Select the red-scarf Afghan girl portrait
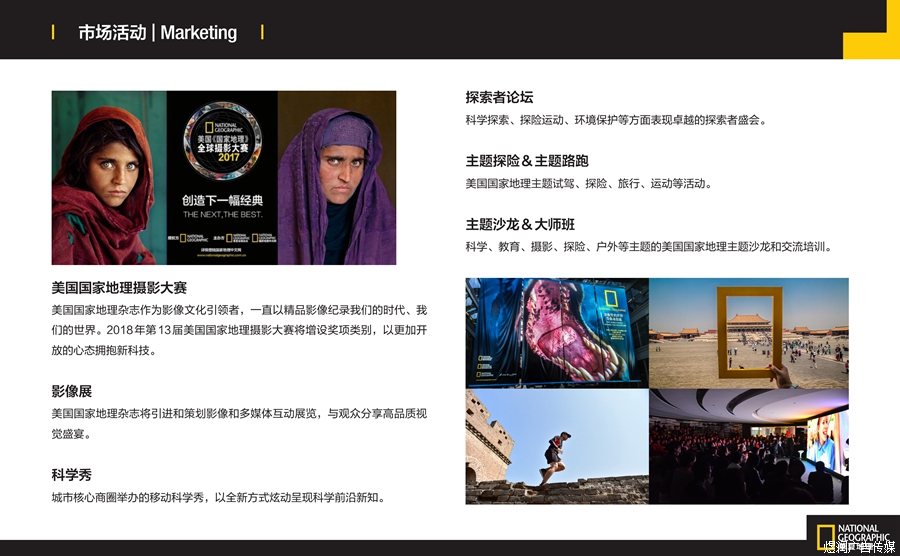The width and height of the screenshot is (900, 556). click(x=109, y=177)
